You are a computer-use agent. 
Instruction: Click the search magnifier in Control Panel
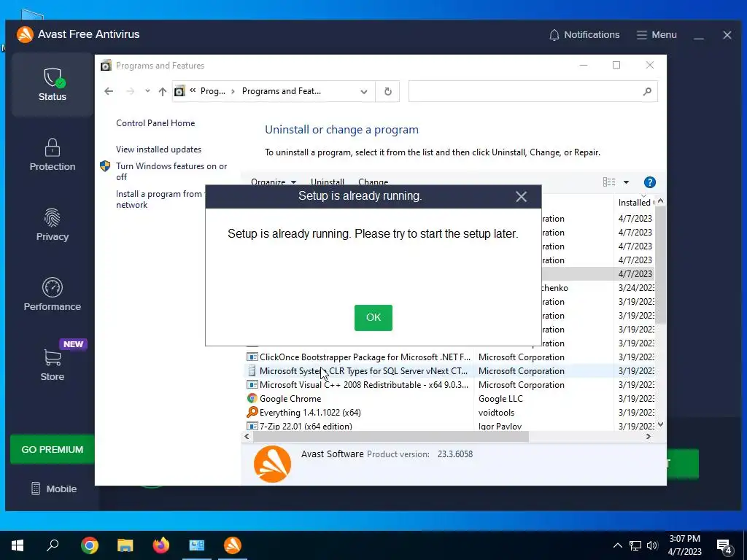(x=647, y=91)
